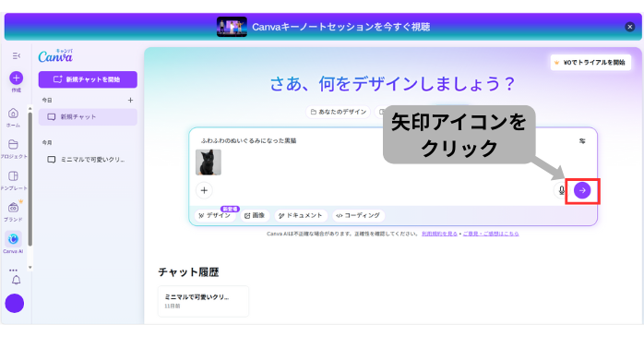The height and width of the screenshot is (337, 644).
Task: Open the 利用規約を見る link
Action: (x=439, y=234)
